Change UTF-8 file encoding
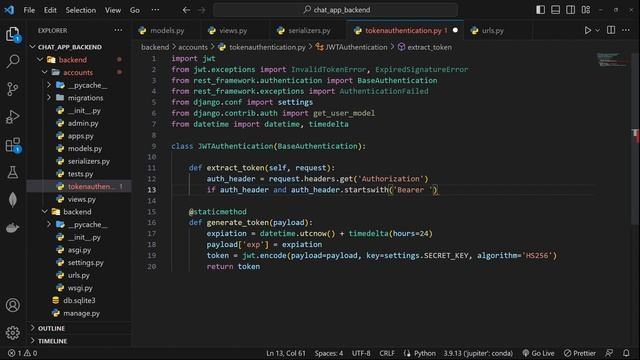This screenshot has width=640, height=360. point(361,353)
